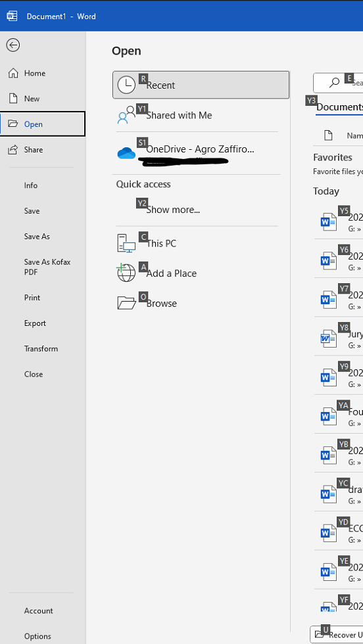Click the Add a Place globe icon
This screenshot has height=644, width=363.
pos(126,273)
